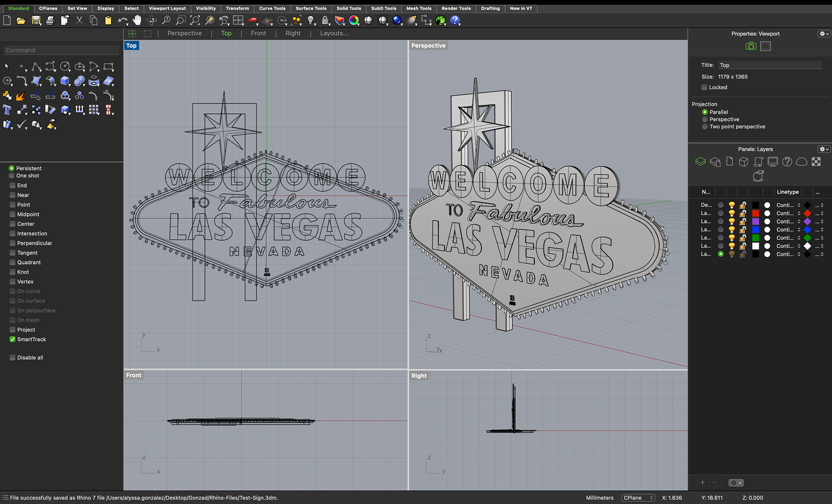832x504 pixels.
Task: Select the Rectangle tool
Action: 108,67
